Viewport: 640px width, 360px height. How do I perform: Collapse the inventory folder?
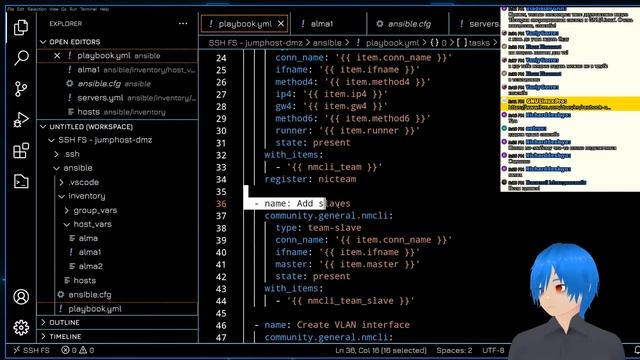pyautogui.click(x=62, y=196)
